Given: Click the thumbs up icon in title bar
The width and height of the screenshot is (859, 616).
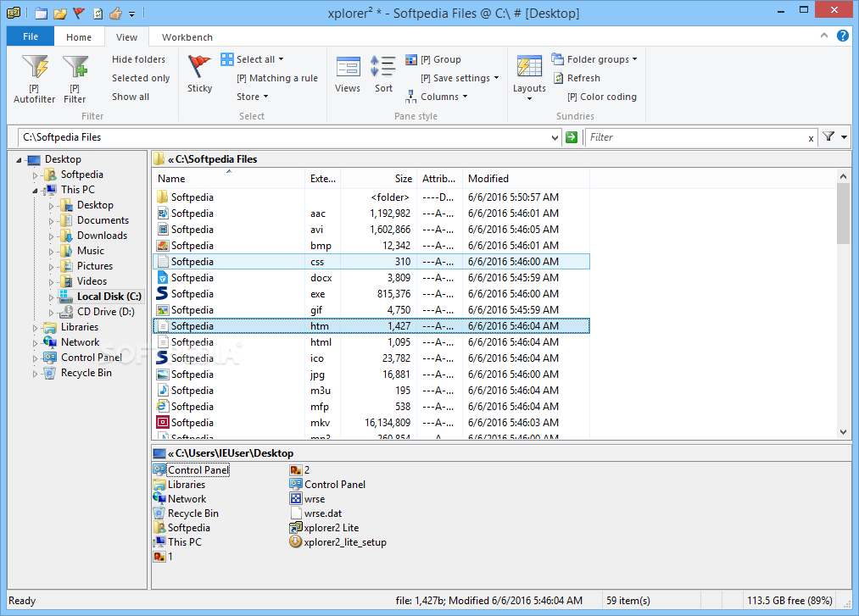Looking at the screenshot, I should point(115,14).
